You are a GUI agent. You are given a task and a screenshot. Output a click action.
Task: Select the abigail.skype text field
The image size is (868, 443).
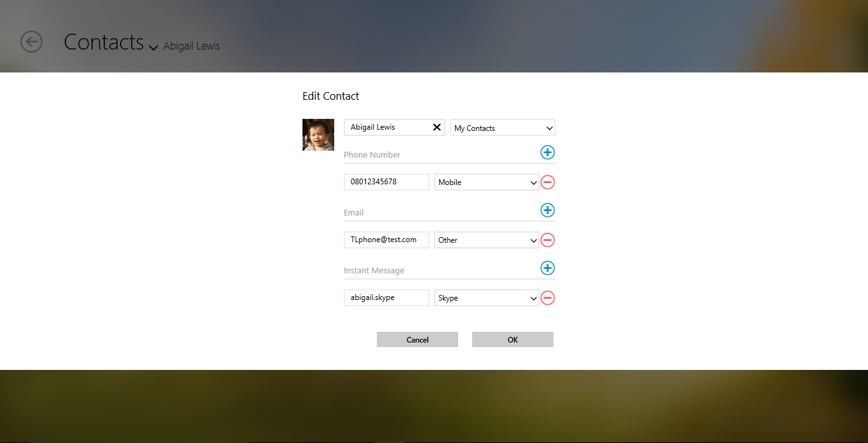[386, 297]
